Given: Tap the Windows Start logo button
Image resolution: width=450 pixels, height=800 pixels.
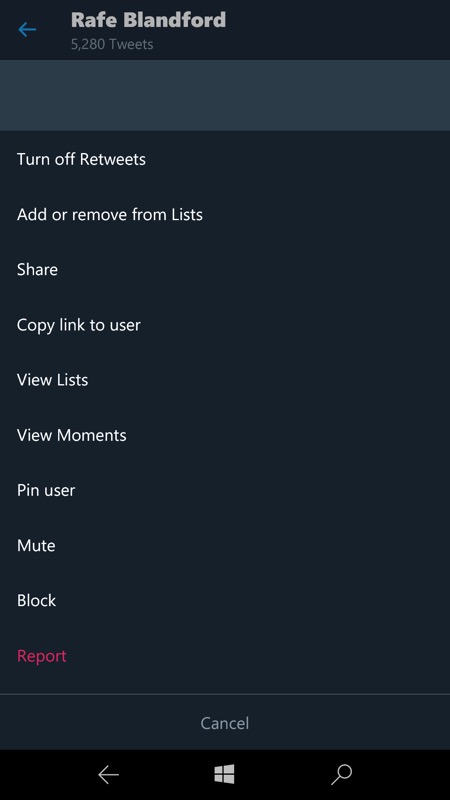Looking at the screenshot, I should click(224, 774).
